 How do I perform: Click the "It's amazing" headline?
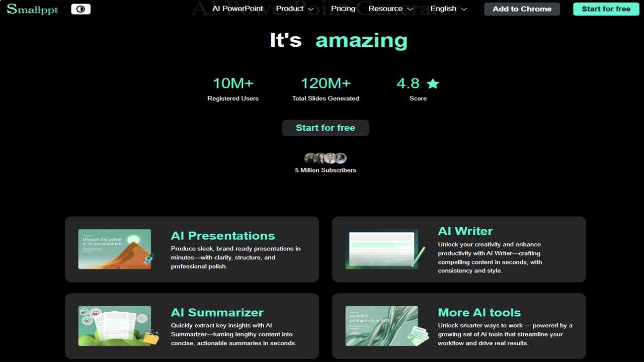point(339,40)
